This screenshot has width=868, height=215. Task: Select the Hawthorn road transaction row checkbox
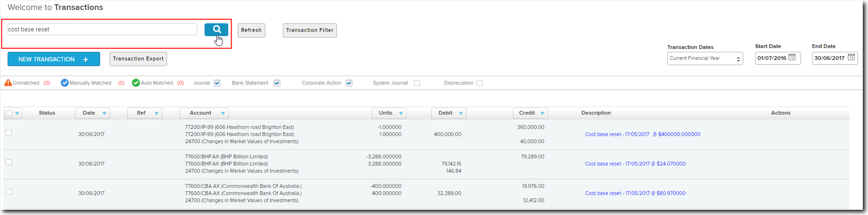[9, 133]
